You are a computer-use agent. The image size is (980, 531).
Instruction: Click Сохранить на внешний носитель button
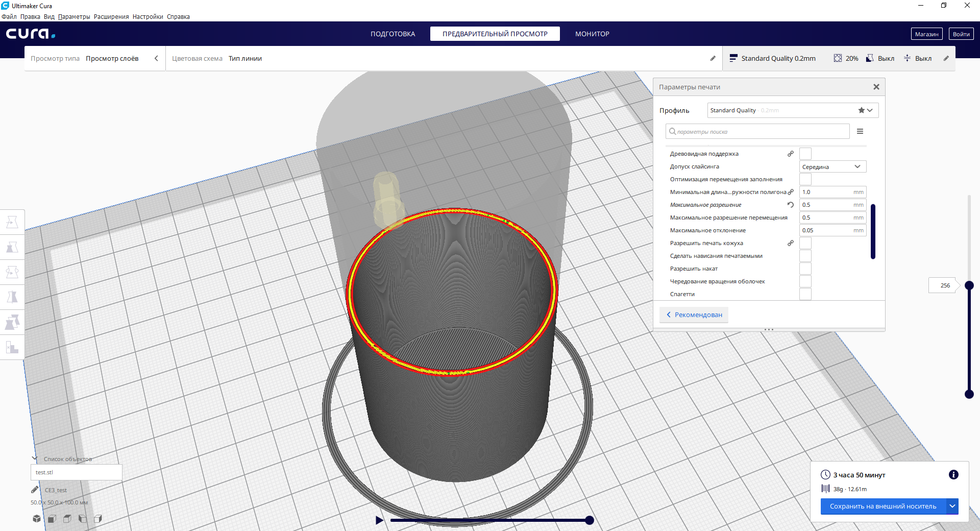tap(883, 506)
